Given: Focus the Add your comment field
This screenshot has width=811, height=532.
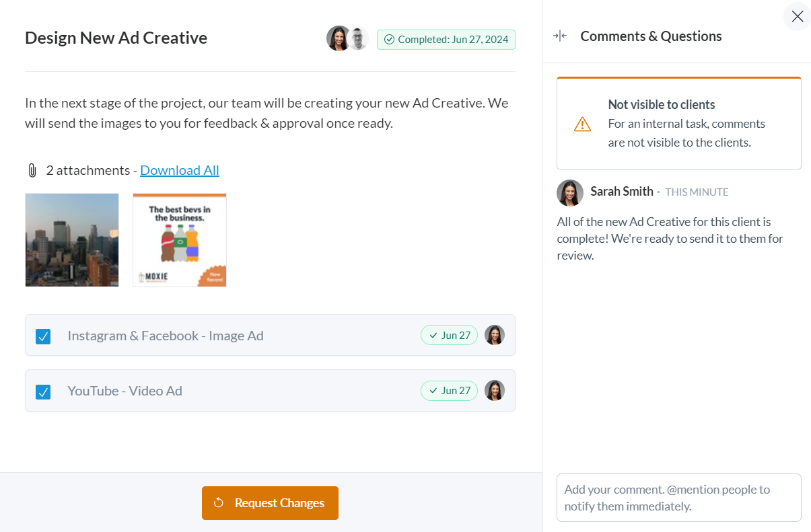Looking at the screenshot, I should 678,498.
